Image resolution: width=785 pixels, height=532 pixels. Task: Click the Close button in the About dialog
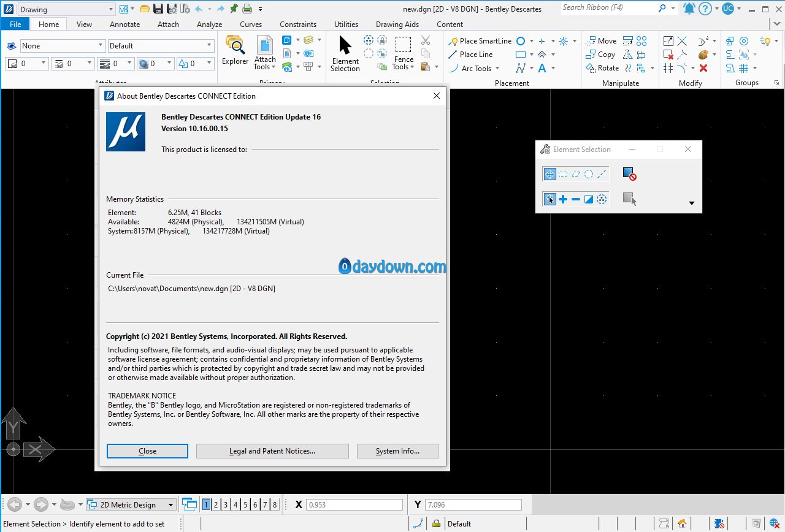pos(147,451)
